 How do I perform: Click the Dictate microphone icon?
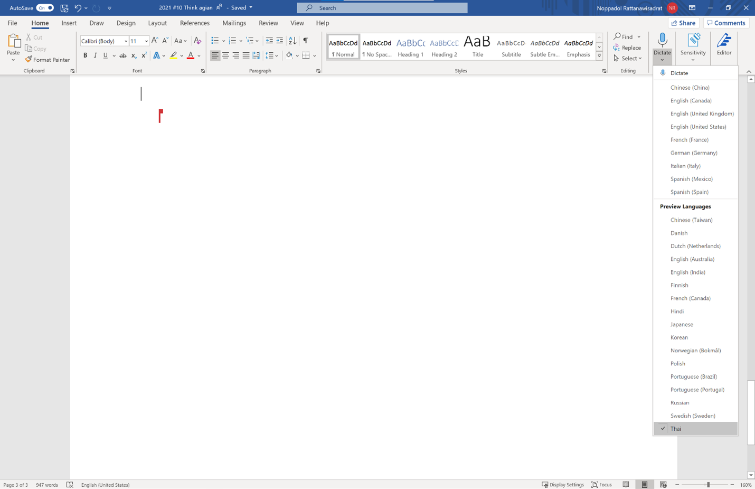[661, 40]
